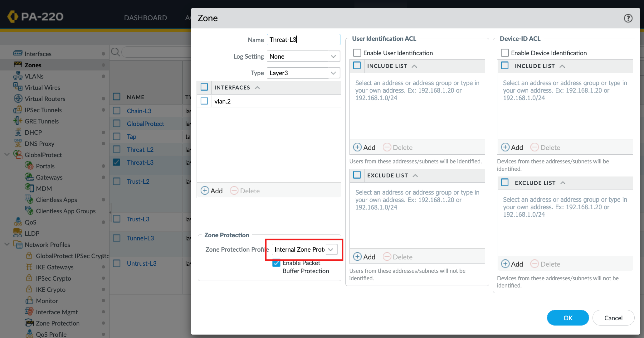The width and height of the screenshot is (644, 338).
Task: Uncheck Enable Packet Buffer Protection
Action: point(276,263)
